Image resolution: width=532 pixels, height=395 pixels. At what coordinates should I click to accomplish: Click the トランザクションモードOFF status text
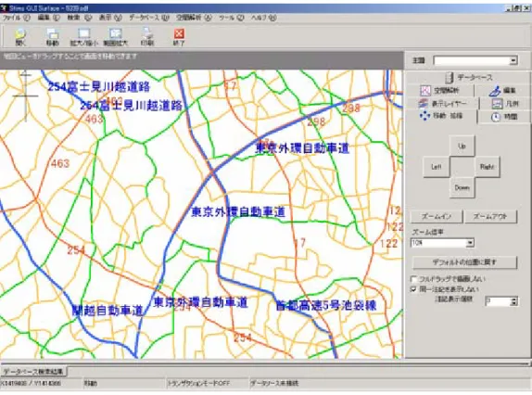click(x=198, y=384)
